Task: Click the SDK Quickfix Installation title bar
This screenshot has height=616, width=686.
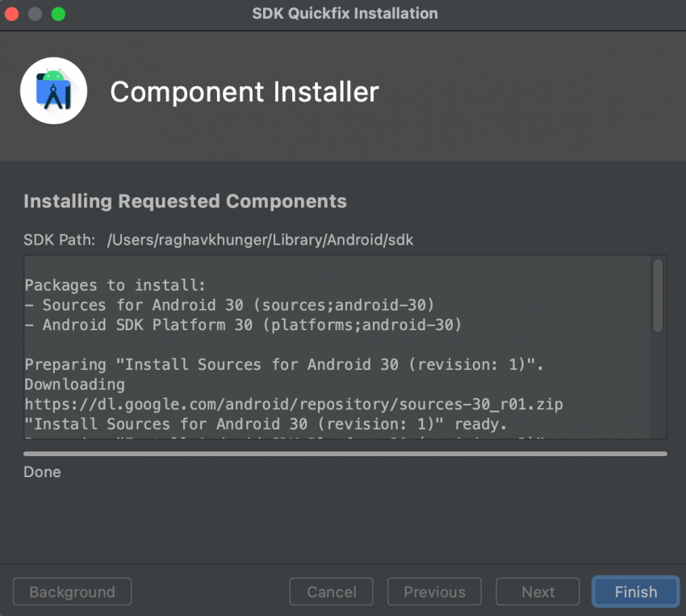Action: [x=345, y=13]
